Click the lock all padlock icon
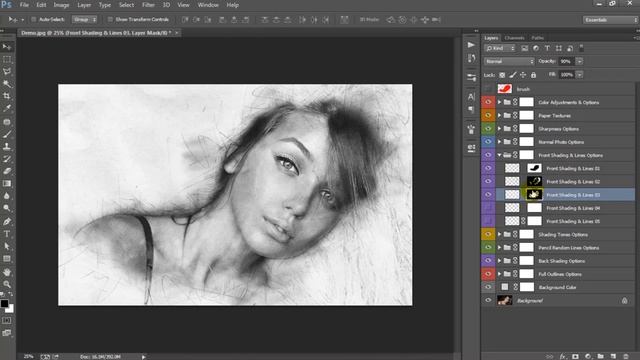Viewport: 640px width, 360px height. coord(533,75)
